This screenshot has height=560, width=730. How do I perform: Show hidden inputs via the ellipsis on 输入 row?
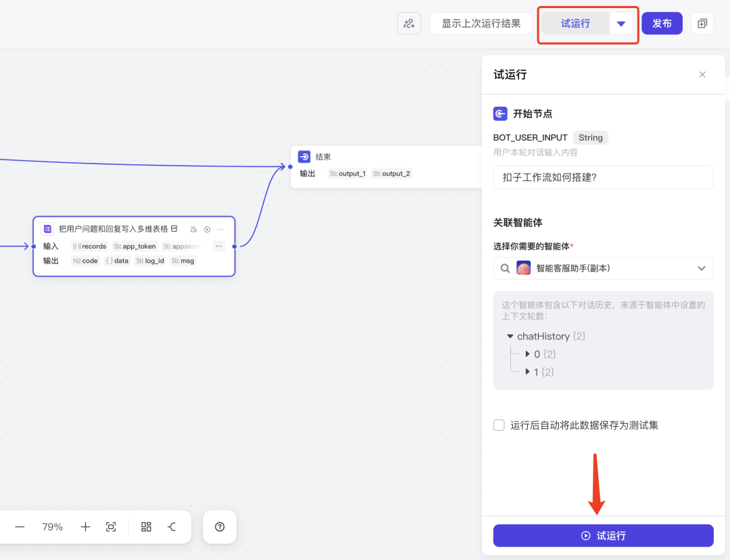(219, 246)
